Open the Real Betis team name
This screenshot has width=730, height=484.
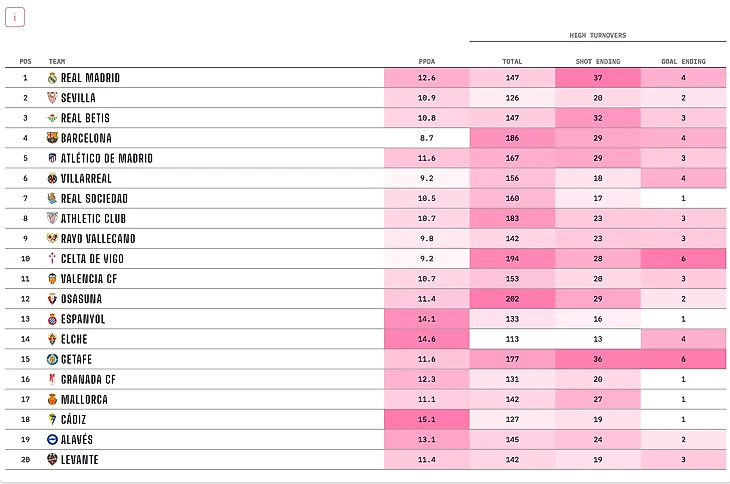[x=91, y=118]
